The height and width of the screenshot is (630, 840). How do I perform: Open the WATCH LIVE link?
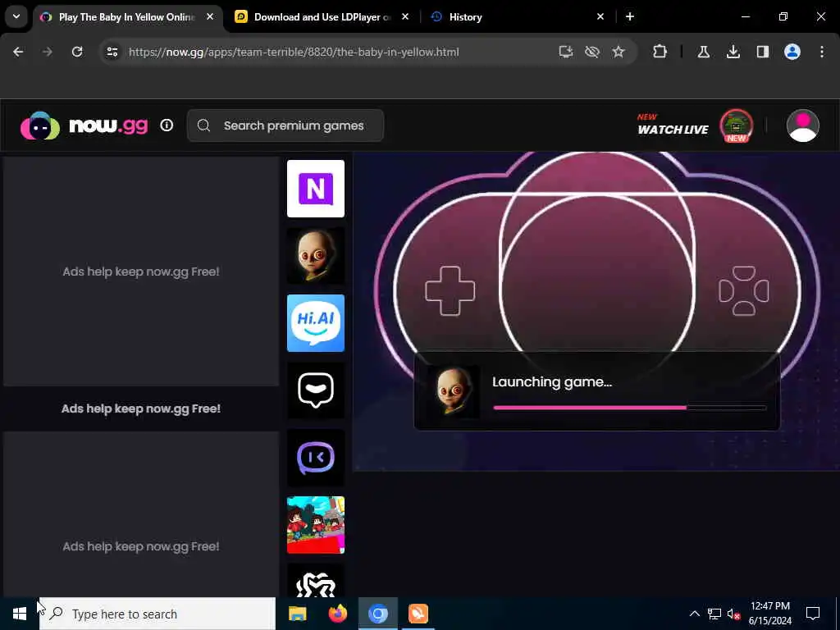click(673, 125)
